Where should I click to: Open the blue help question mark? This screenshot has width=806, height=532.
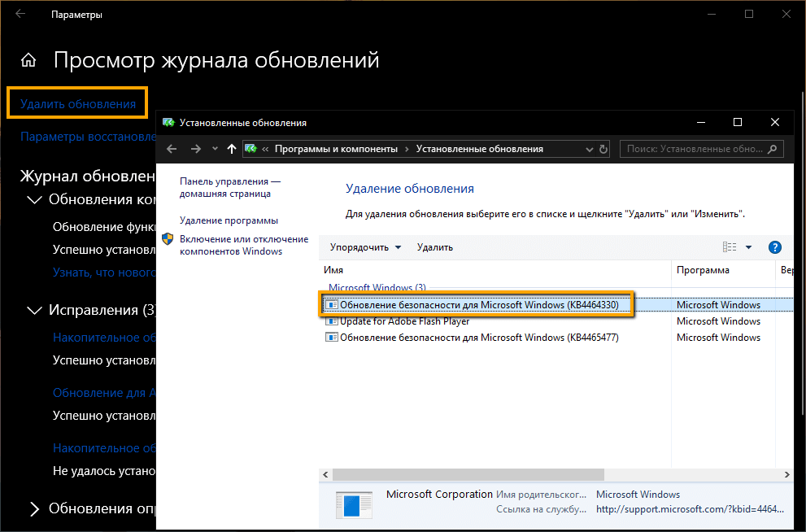coord(774,247)
